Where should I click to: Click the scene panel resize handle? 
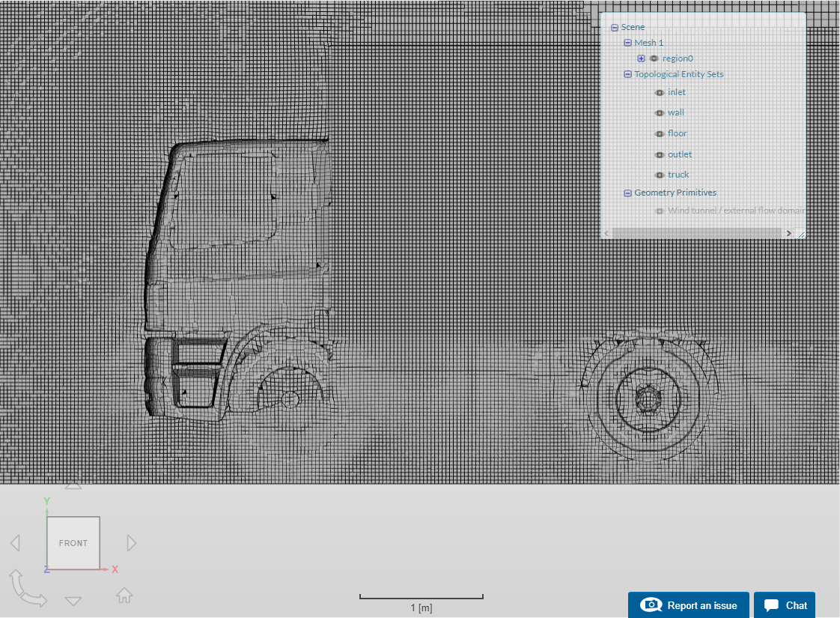pyautogui.click(x=801, y=234)
